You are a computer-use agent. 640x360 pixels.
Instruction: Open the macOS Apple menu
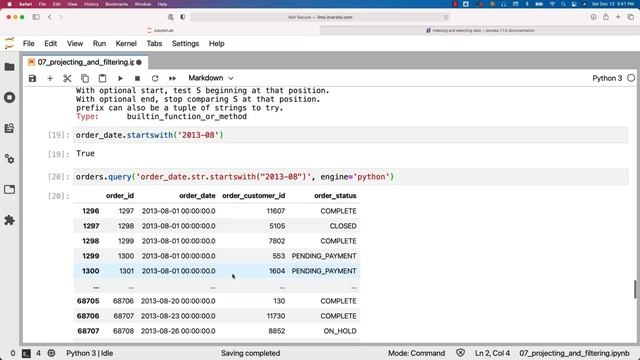tap(9, 4)
